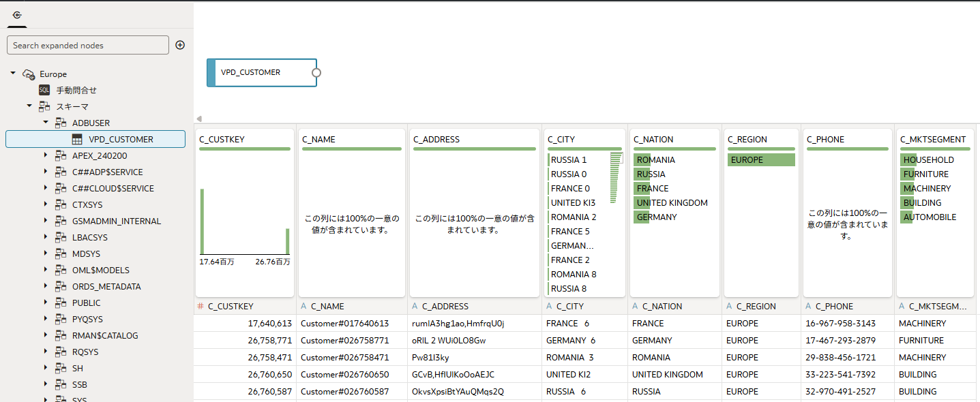
Task: Focus the Search expanded nodes field
Action: point(88,45)
